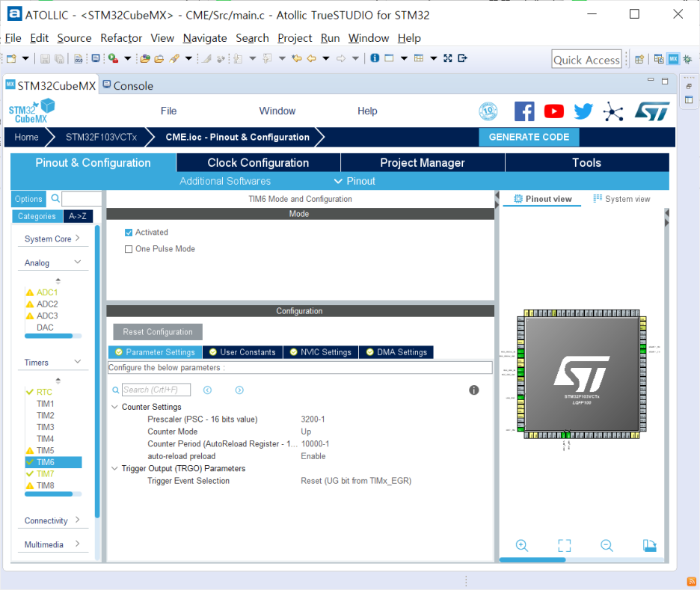Click the last edit location arrow icon
Screen dimensions: 700x590
[x=296, y=58]
